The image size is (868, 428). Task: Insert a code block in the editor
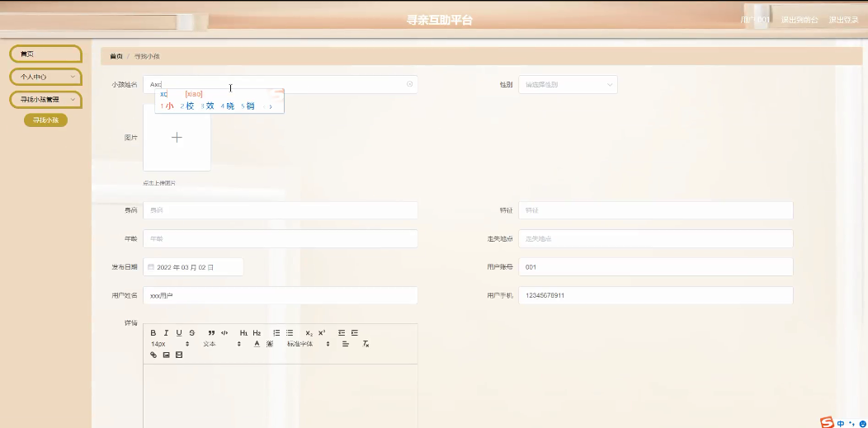click(224, 333)
